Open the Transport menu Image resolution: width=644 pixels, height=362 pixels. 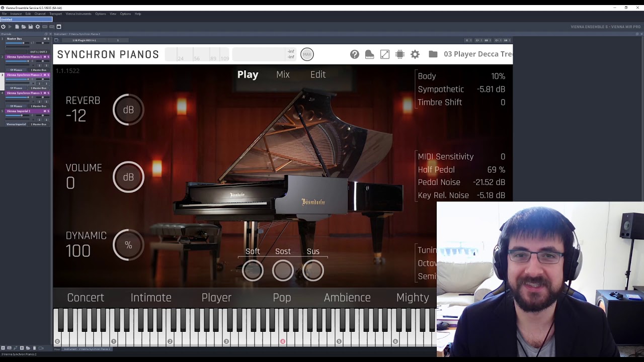coord(55,14)
